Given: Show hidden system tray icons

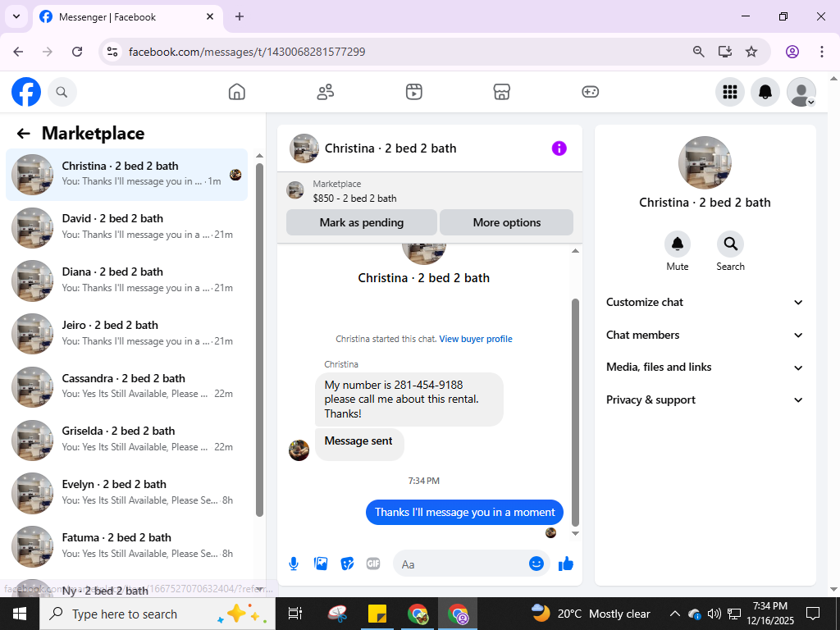Looking at the screenshot, I should click(x=675, y=614).
